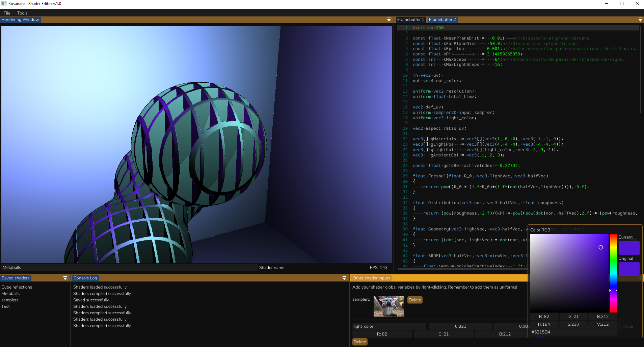Select the Saved shaders tab
Viewport: 644px width, 347px height.
[16, 278]
